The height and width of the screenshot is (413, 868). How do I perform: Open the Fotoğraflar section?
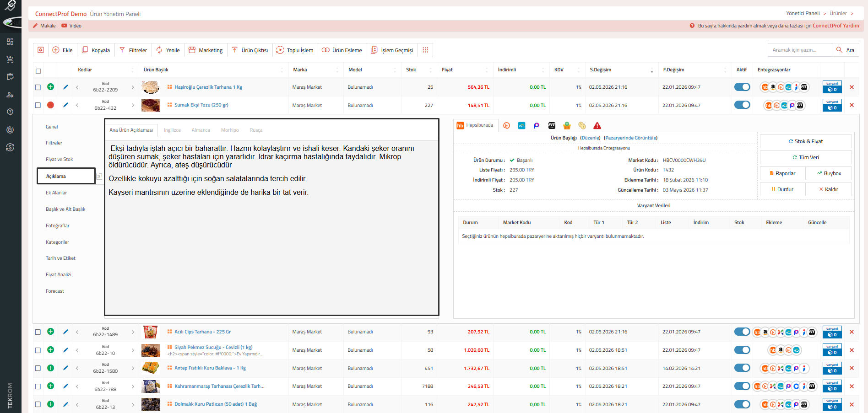click(x=58, y=226)
